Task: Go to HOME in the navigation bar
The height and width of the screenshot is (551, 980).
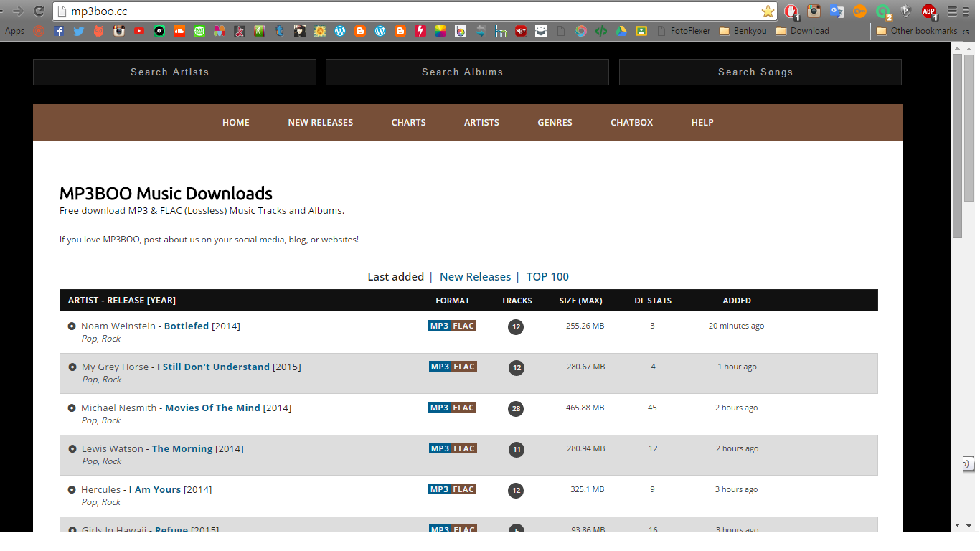Action: [x=236, y=123]
